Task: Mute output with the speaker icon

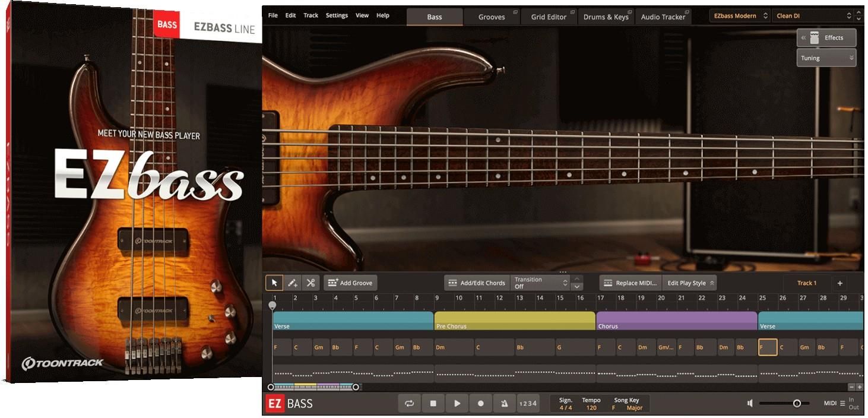Action: click(x=750, y=403)
